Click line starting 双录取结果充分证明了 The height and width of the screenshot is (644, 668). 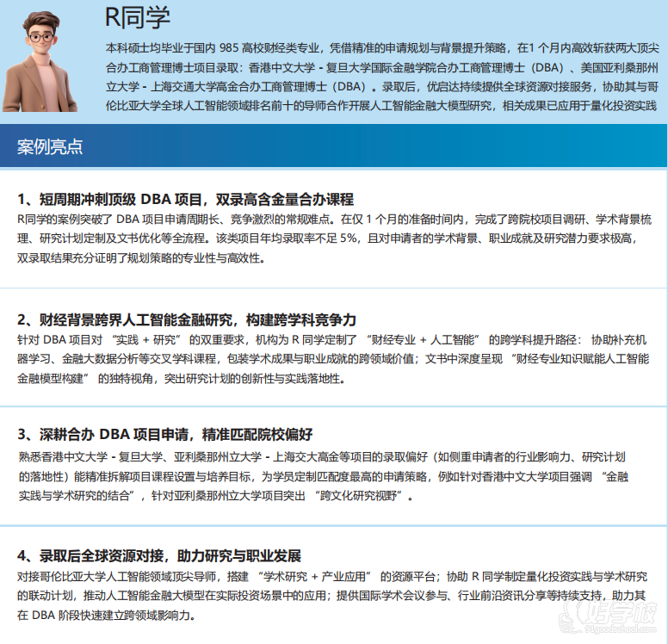(x=141, y=257)
